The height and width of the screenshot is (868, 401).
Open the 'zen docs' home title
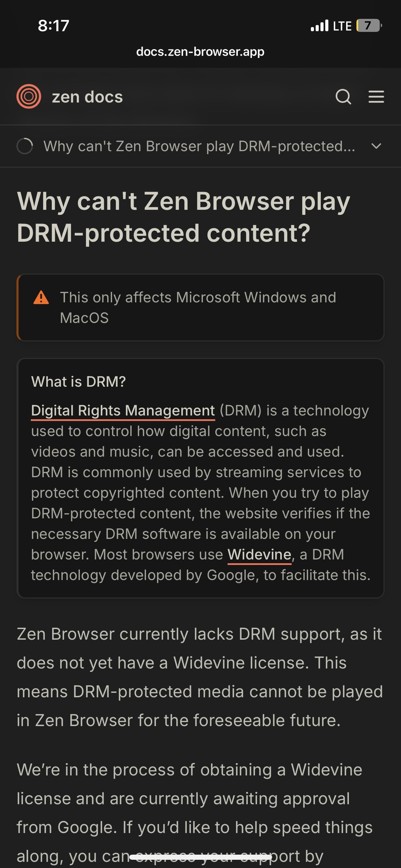pyautogui.click(x=87, y=97)
